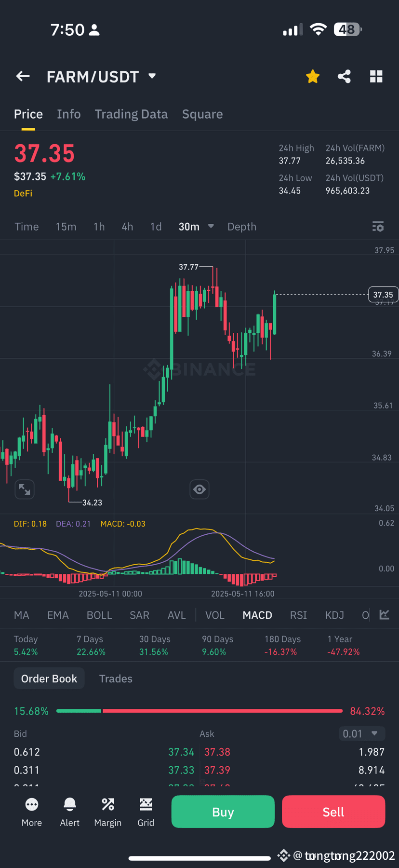Viewport: 399px width, 868px height.
Task: Enable the SAR indicator
Action: click(139, 615)
